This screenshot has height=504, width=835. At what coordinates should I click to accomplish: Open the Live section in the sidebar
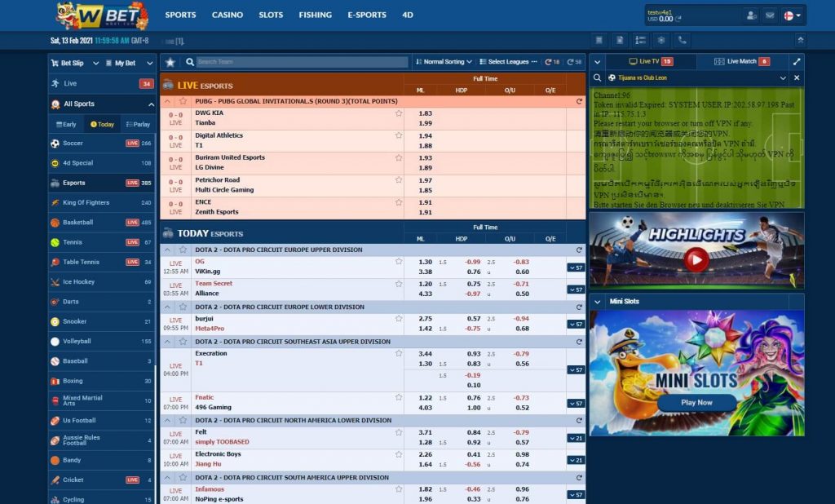(102, 83)
